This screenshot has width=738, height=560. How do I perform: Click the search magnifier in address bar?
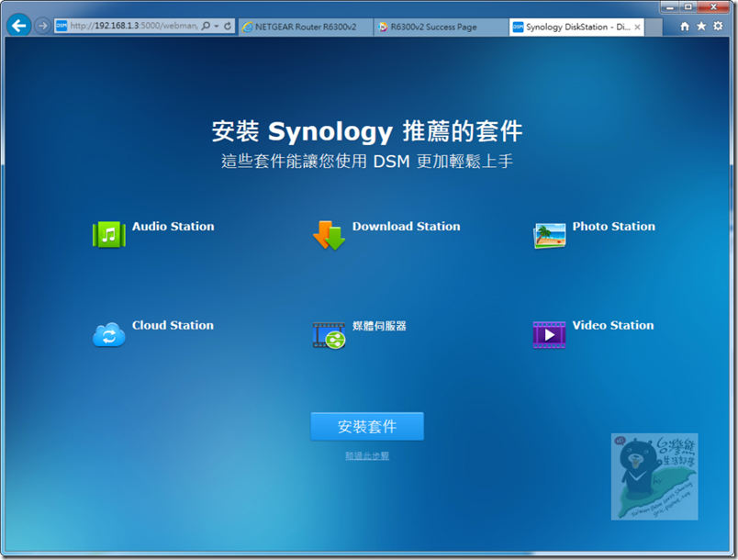click(205, 27)
